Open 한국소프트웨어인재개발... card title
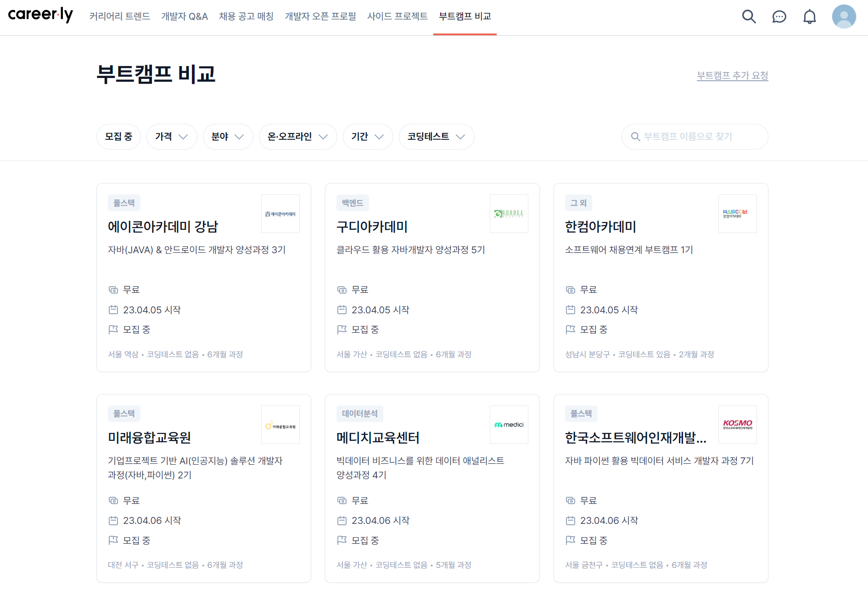 [x=636, y=438]
